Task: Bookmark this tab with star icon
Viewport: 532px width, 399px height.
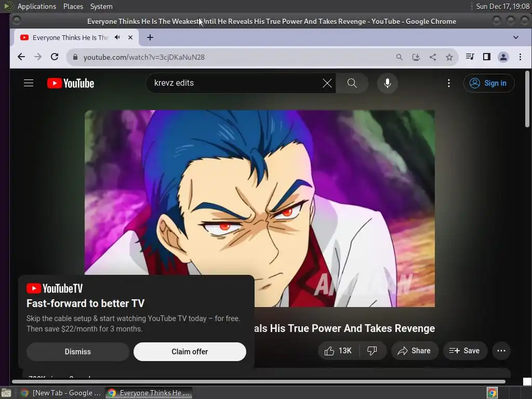Action: [449, 57]
